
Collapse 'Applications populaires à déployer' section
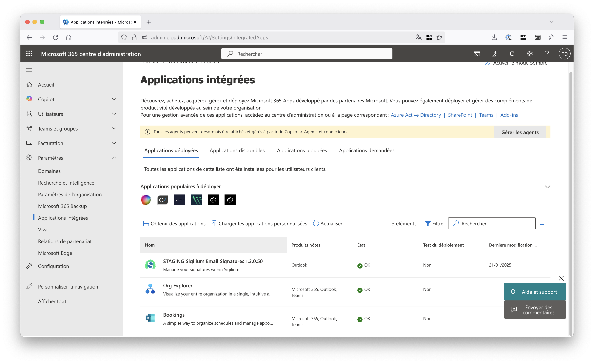pos(547,187)
